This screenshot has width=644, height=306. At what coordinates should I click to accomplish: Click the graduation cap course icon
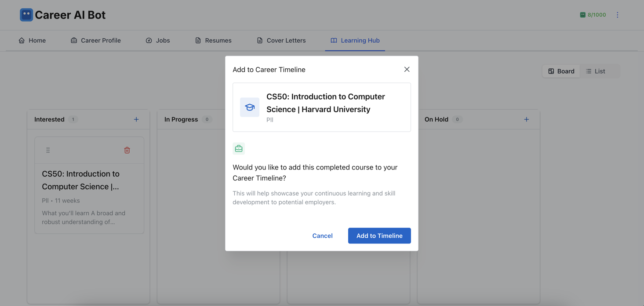(250, 107)
